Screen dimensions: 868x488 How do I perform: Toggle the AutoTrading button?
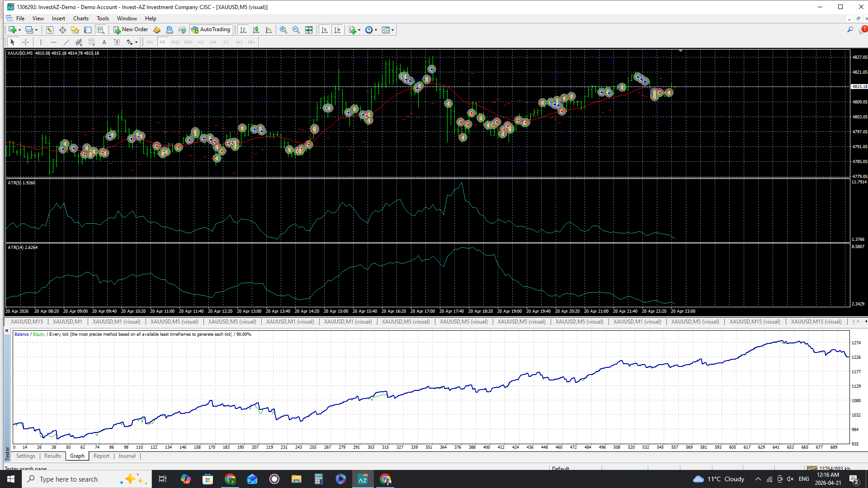point(211,30)
